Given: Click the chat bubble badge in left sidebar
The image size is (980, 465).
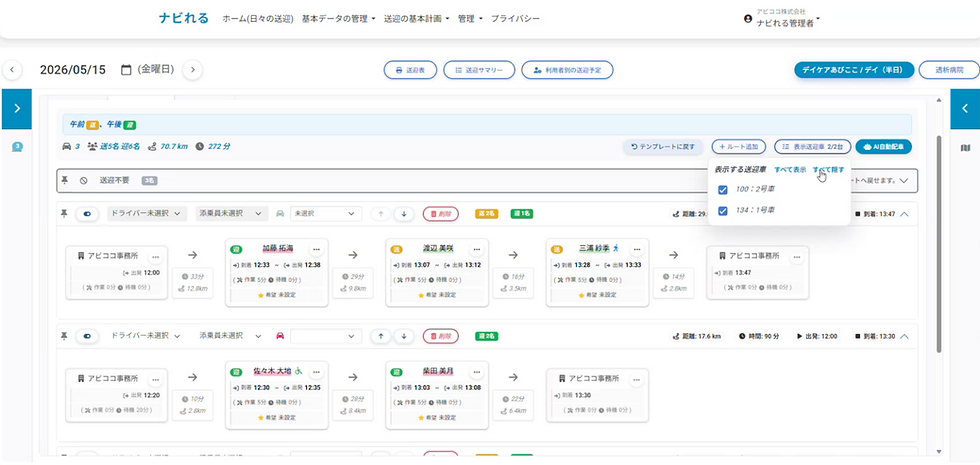Looking at the screenshot, I should 18,148.
